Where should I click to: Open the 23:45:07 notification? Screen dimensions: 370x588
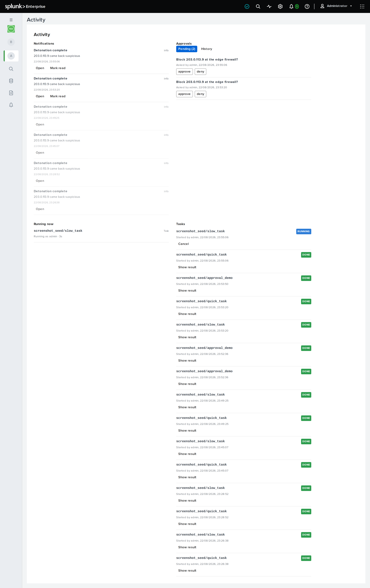coord(40,153)
